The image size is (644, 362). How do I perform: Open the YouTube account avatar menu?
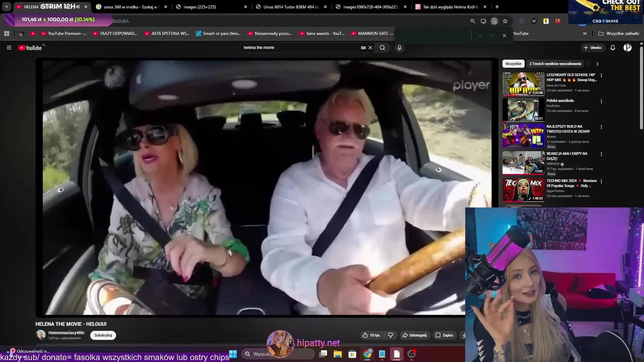pos(627,48)
